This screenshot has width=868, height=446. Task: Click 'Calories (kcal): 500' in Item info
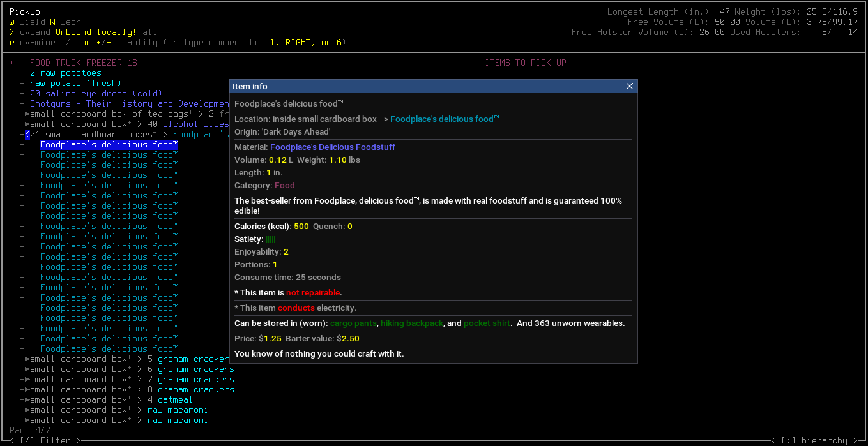point(271,227)
